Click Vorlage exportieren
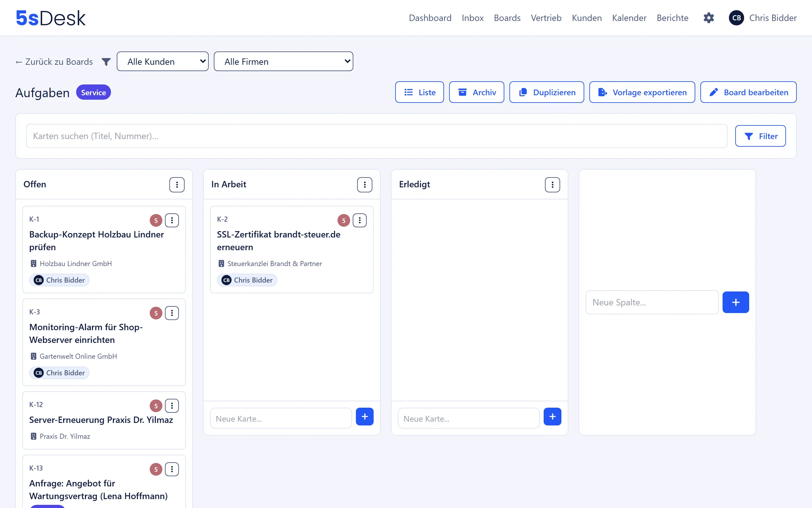 pyautogui.click(x=642, y=92)
